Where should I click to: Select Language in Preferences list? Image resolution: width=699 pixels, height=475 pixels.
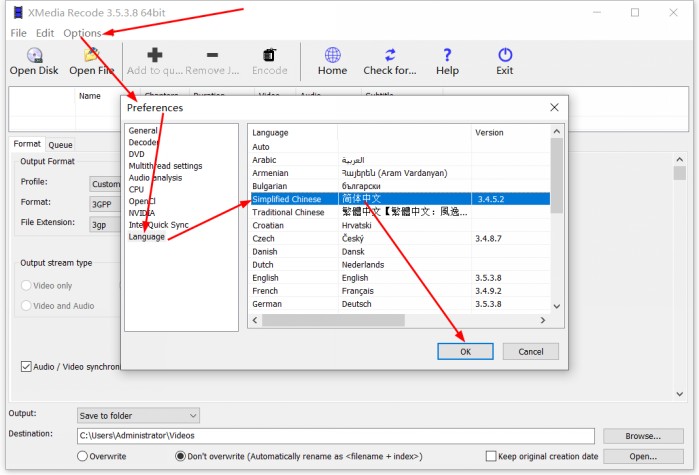147,237
